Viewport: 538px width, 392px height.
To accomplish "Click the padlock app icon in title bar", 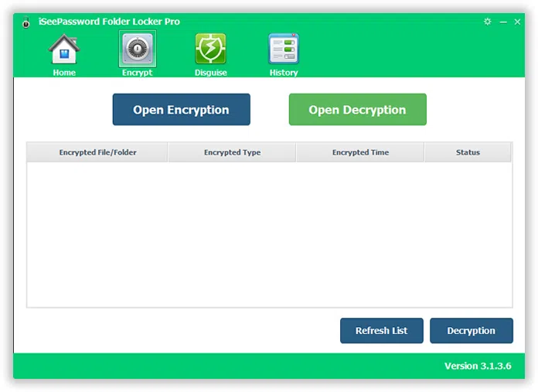I will click(x=26, y=22).
